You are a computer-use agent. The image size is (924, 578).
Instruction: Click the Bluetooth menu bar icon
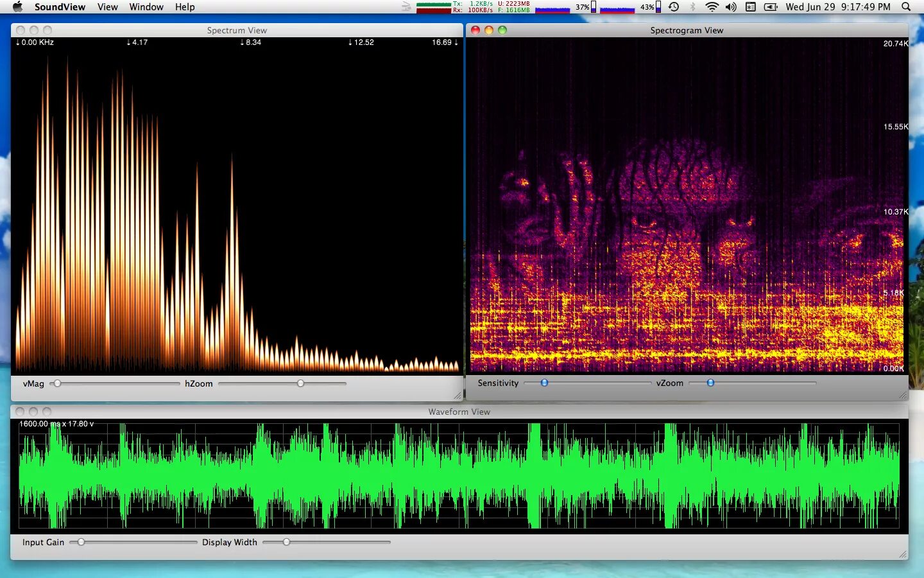click(x=692, y=6)
